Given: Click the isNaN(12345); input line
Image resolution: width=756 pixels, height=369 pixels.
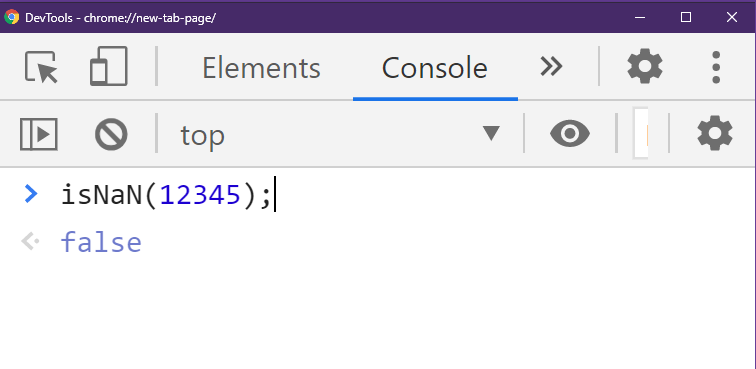Looking at the screenshot, I should pos(167,195).
